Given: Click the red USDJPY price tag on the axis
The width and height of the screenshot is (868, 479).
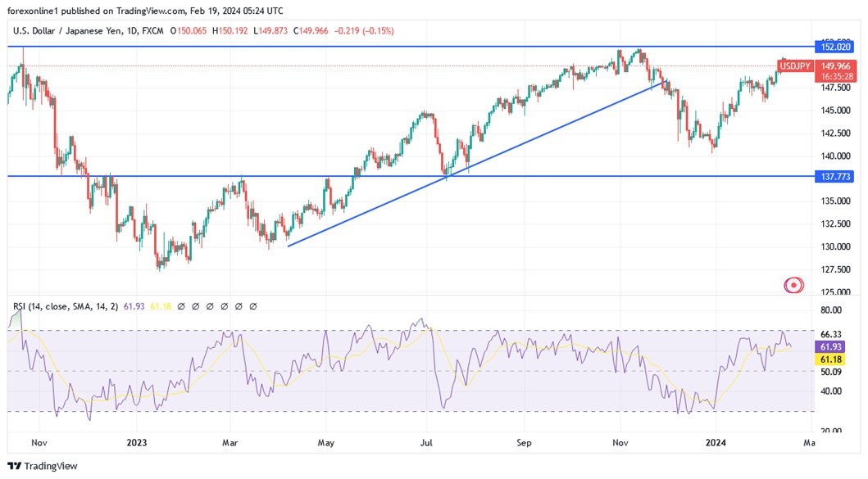Looking at the screenshot, I should point(796,66).
